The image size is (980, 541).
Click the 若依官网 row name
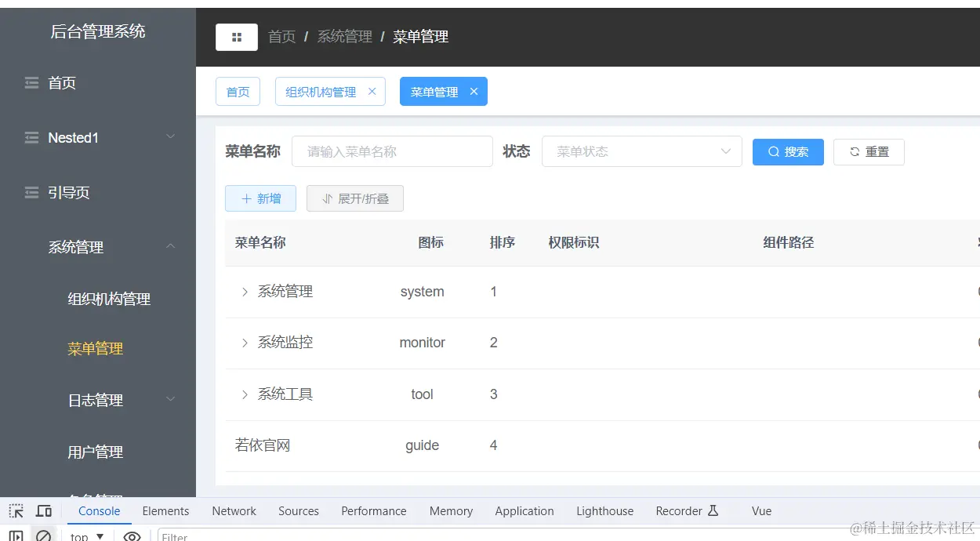(263, 445)
